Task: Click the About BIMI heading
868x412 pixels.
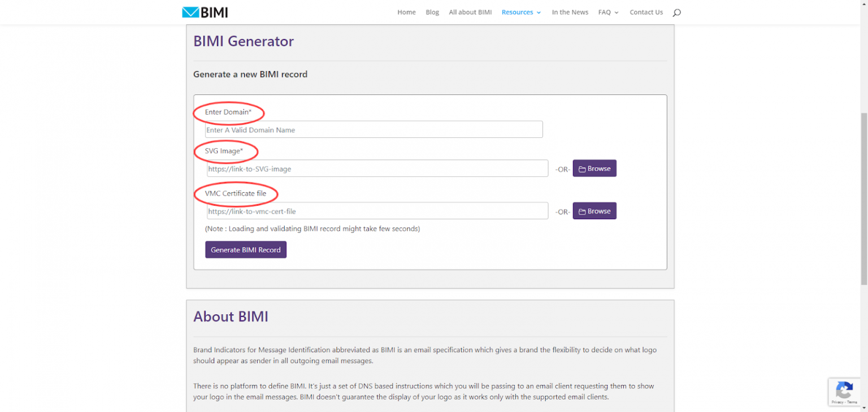Action: (x=231, y=316)
